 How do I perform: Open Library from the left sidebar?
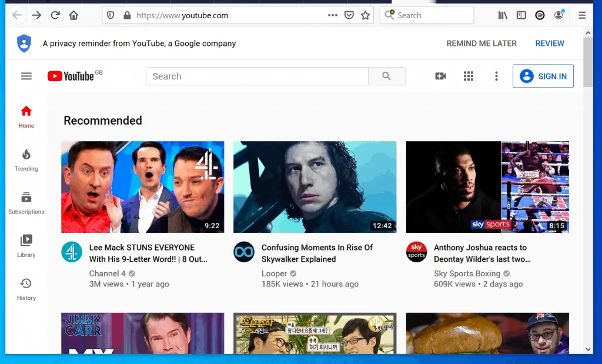(26, 246)
